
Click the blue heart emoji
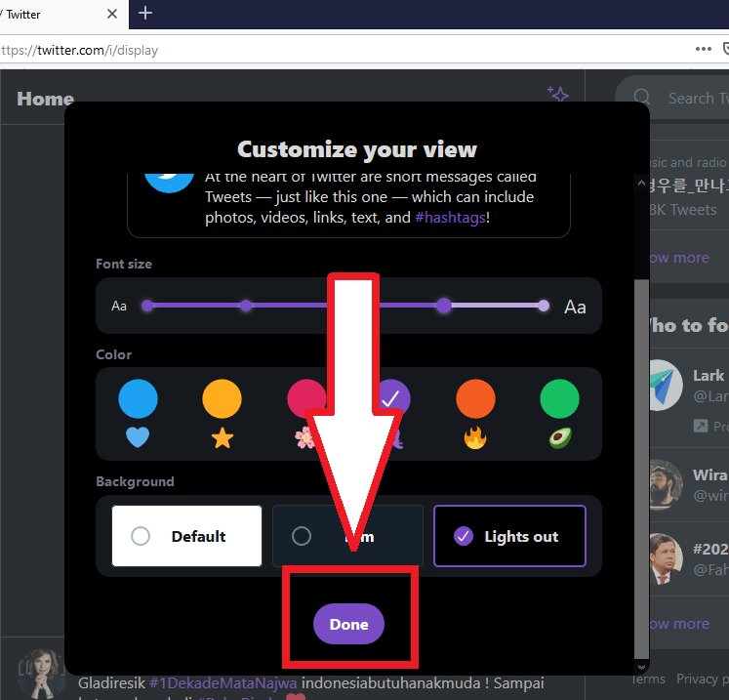coord(138,437)
